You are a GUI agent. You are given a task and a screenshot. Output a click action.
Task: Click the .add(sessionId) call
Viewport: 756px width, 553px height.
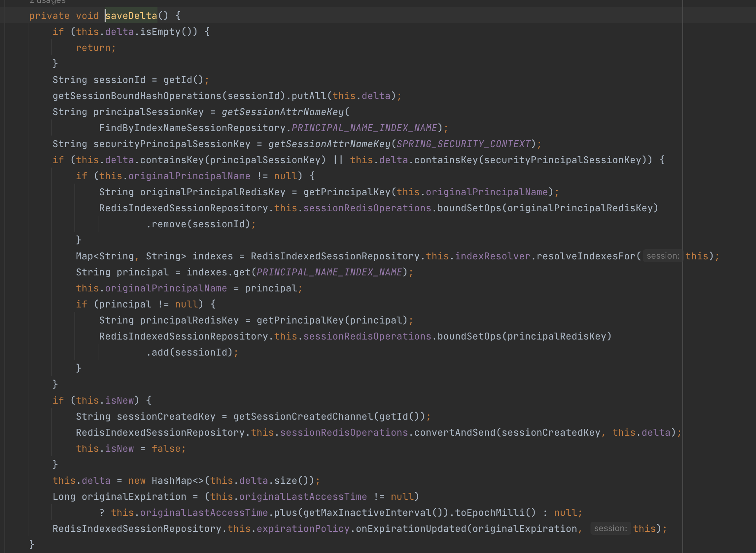click(160, 352)
